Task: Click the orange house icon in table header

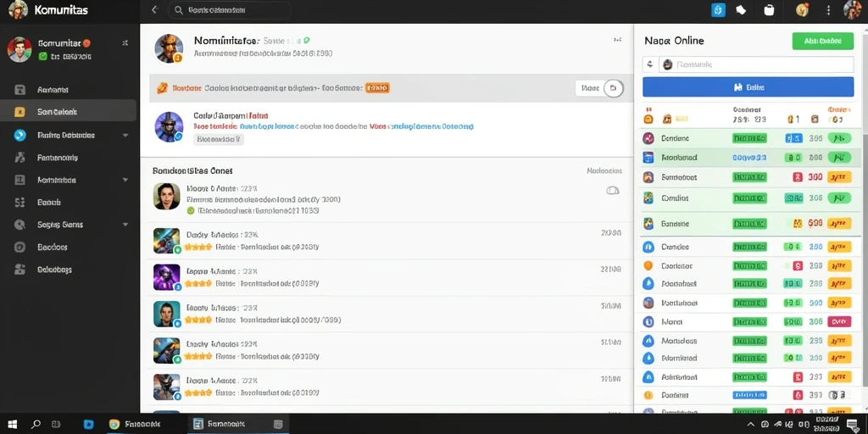Action: 667,119
